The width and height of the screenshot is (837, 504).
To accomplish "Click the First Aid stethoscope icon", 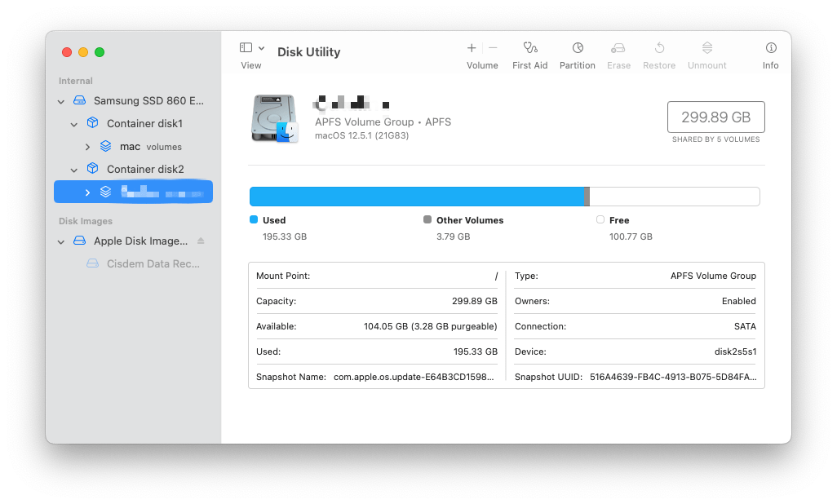I will pyautogui.click(x=529, y=48).
